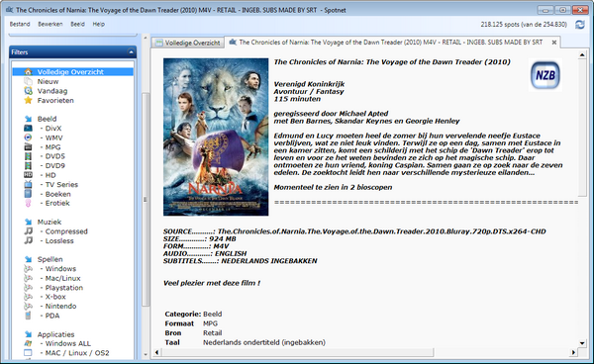Switch to the Volledige Overzicht tab

(x=188, y=43)
